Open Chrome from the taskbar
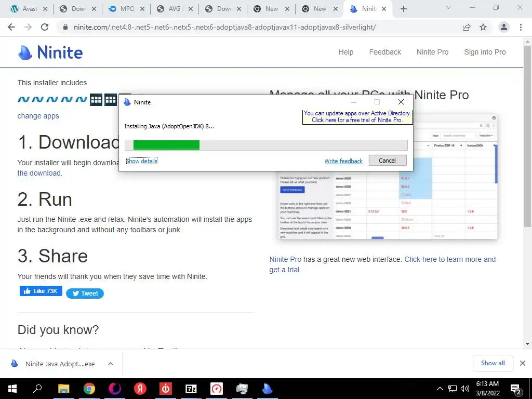The height and width of the screenshot is (399, 532). (89, 389)
